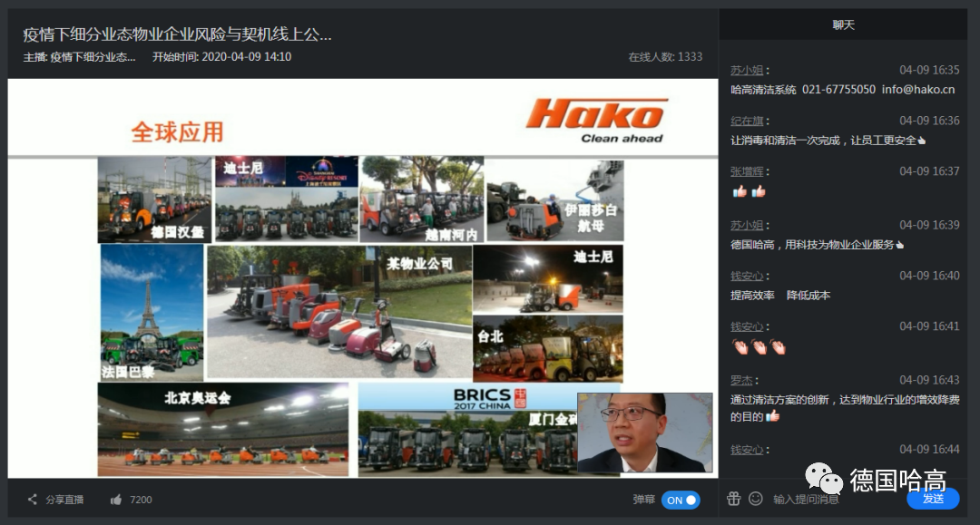This screenshot has height=525, width=980.
Task: Click the thumbs-up like icon
Action: (116, 500)
